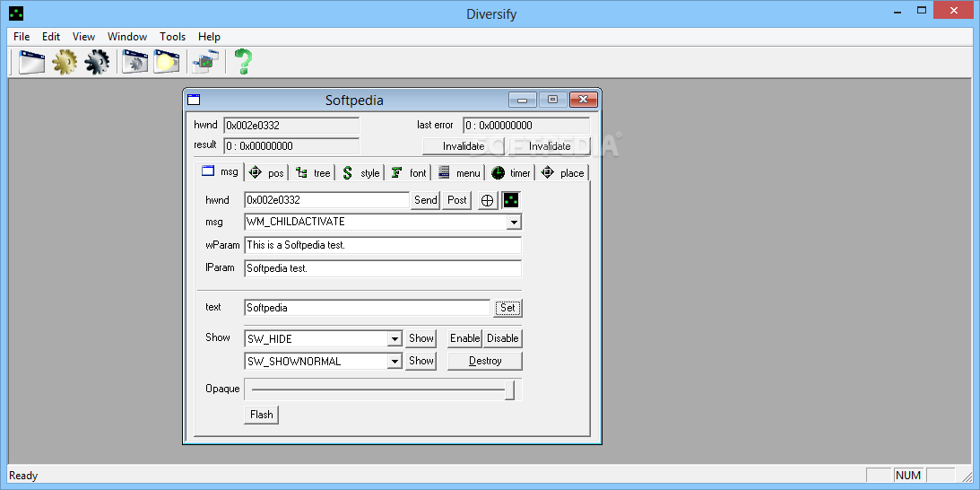980x490 pixels.
Task: Open the File menu
Action: pyautogui.click(x=22, y=36)
